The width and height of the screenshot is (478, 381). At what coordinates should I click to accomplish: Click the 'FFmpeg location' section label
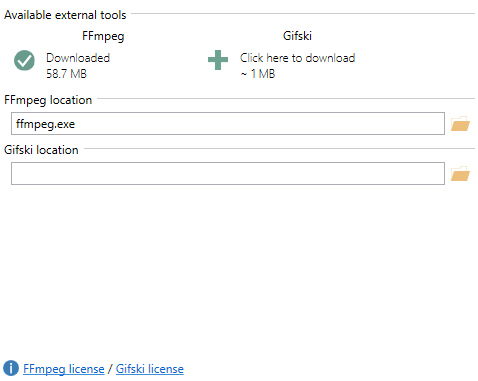[x=48, y=100]
